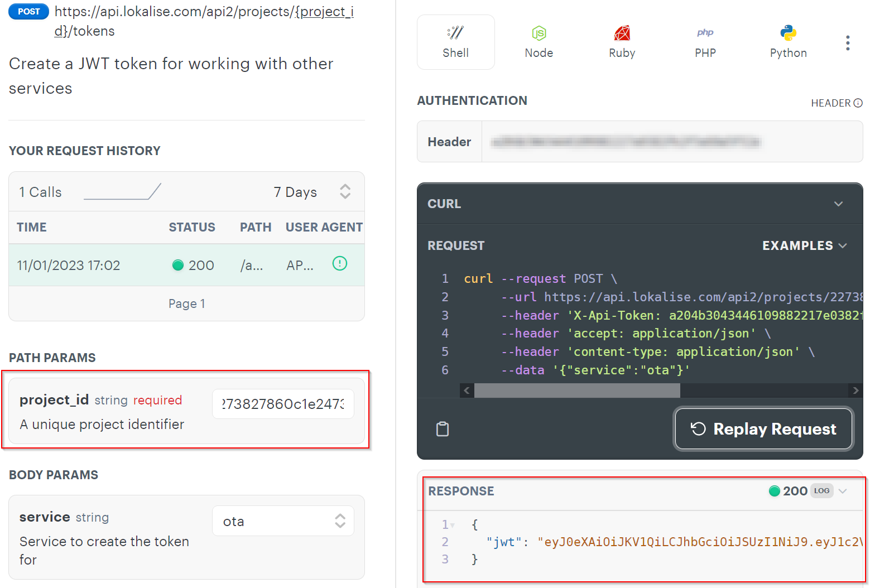Click the calls sparkline chart
Viewport: 870px width, 588px height.
(x=122, y=191)
